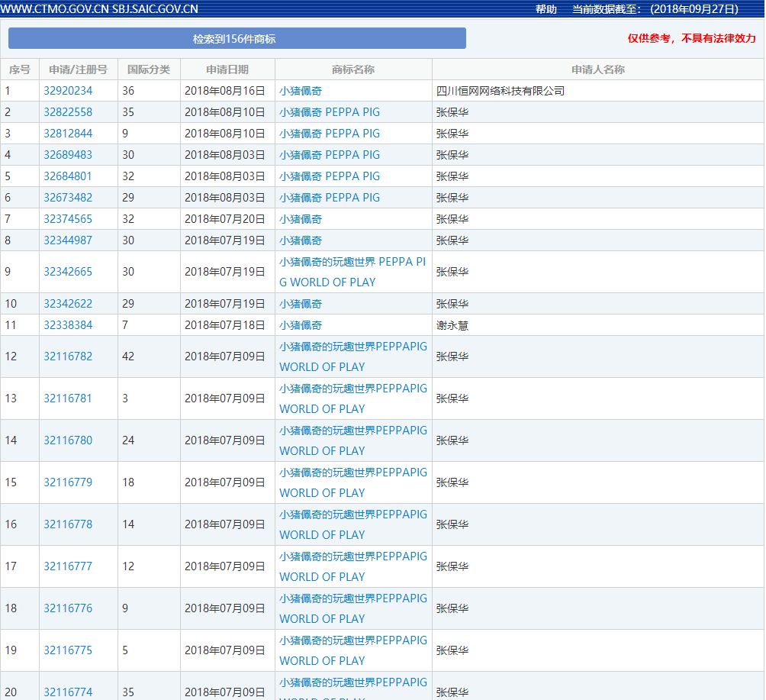Viewport: 766px width, 700px height.
Task: Open application number 32812844
Action: pos(68,134)
